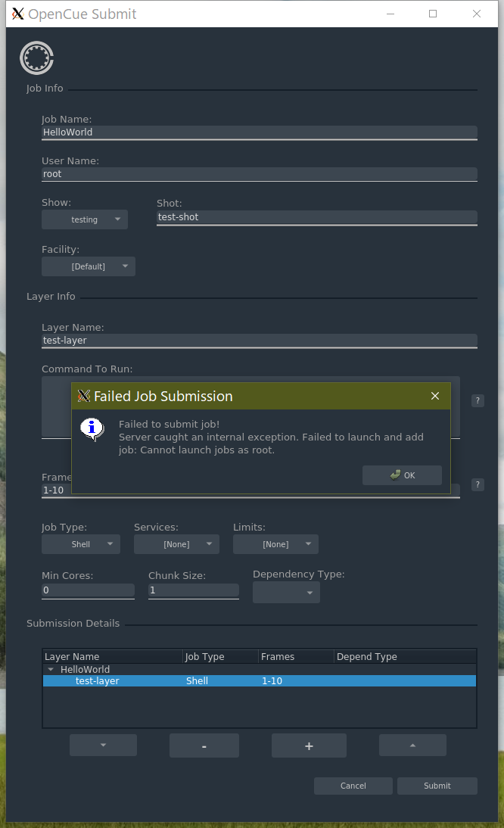
Task: Click the OpenCue circular logo icon
Action: pos(36,58)
